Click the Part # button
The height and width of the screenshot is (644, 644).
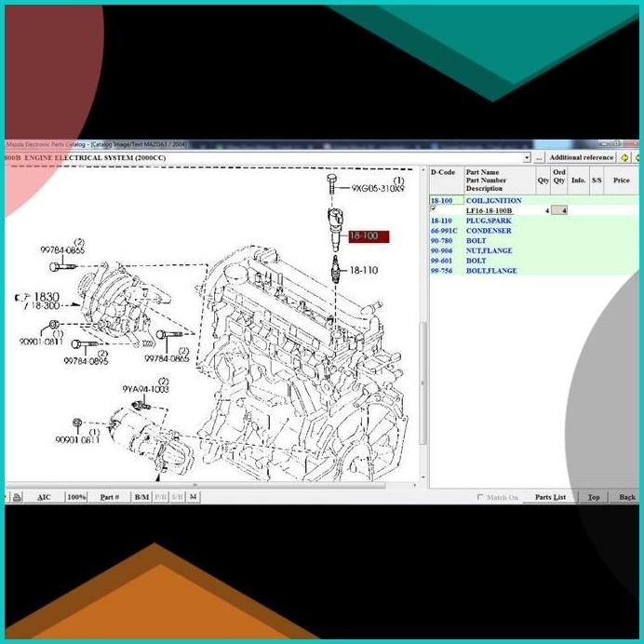click(x=110, y=497)
